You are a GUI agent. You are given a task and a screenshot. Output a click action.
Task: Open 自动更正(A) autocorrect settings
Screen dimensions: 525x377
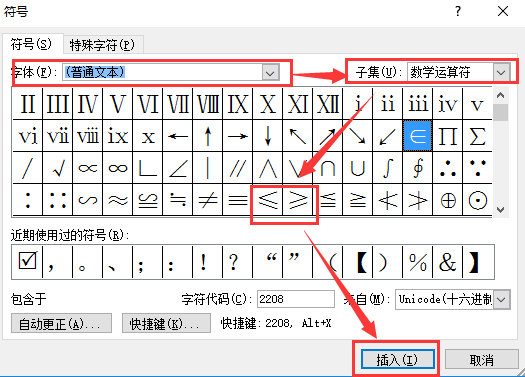(61, 323)
